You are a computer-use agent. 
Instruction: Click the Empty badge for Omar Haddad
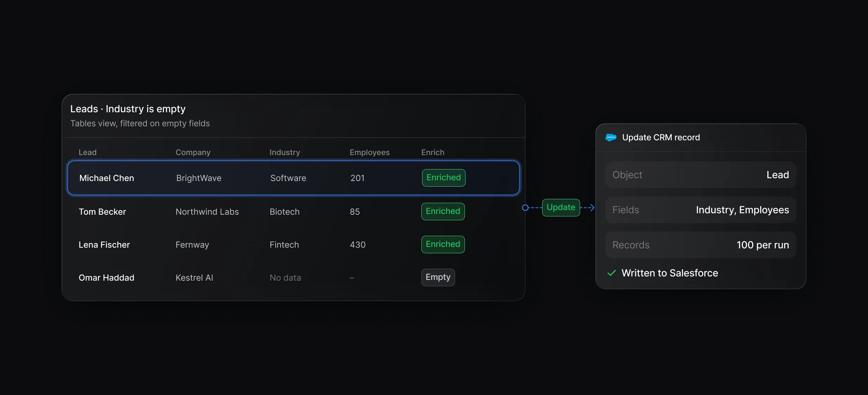tap(438, 277)
